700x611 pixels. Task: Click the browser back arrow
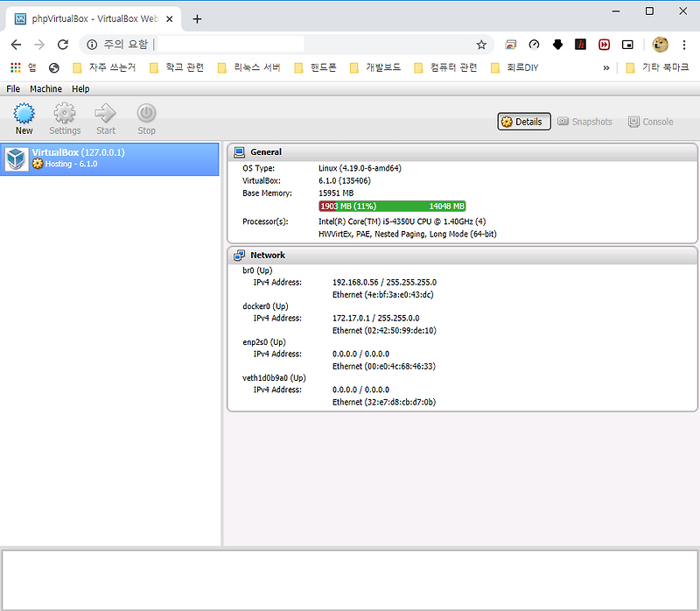[16, 45]
